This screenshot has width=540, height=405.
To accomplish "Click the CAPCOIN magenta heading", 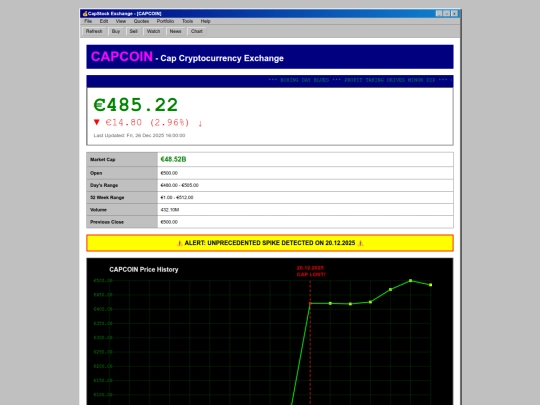I will (122, 57).
